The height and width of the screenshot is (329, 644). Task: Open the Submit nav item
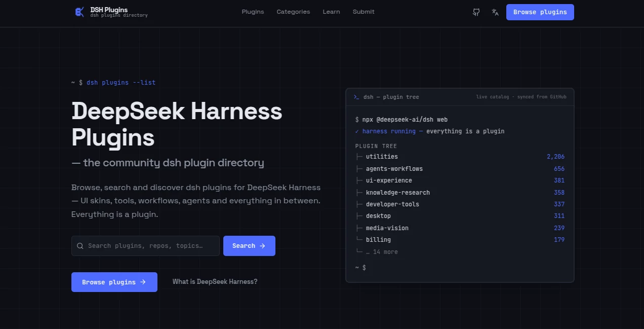[x=364, y=12]
